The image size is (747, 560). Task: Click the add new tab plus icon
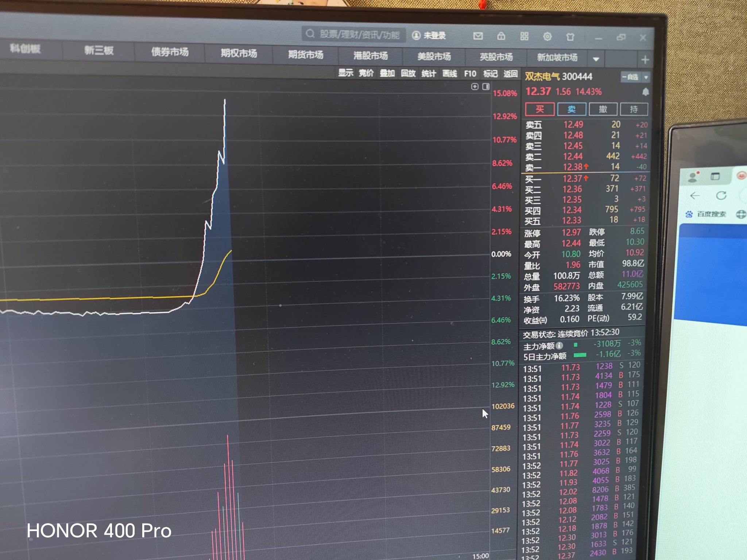tap(645, 60)
